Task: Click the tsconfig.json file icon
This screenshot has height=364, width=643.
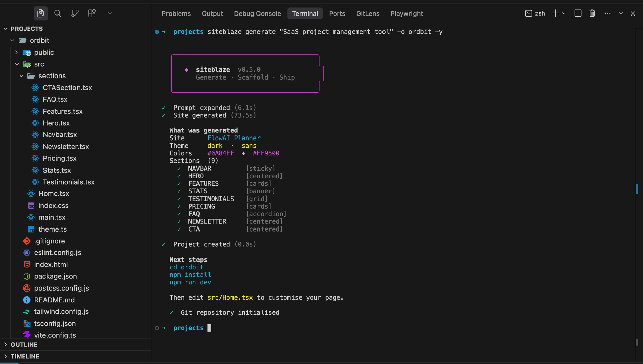Action: pyautogui.click(x=27, y=324)
